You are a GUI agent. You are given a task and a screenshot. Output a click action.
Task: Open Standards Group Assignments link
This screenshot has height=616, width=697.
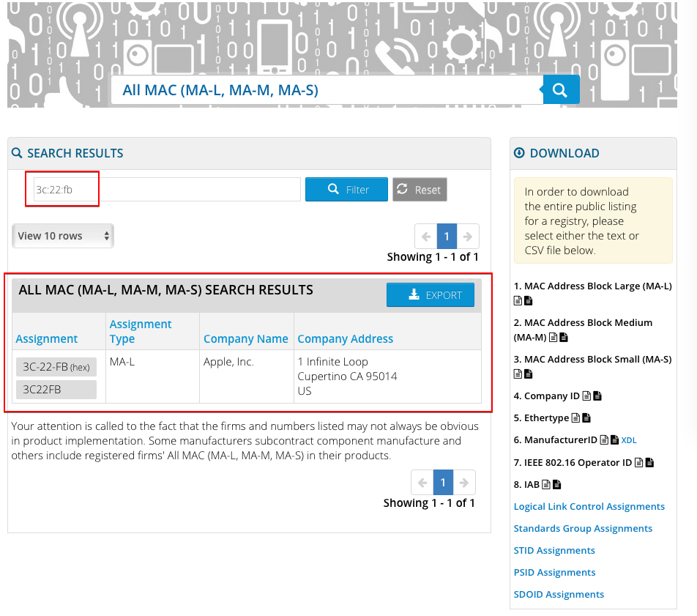pyautogui.click(x=583, y=528)
